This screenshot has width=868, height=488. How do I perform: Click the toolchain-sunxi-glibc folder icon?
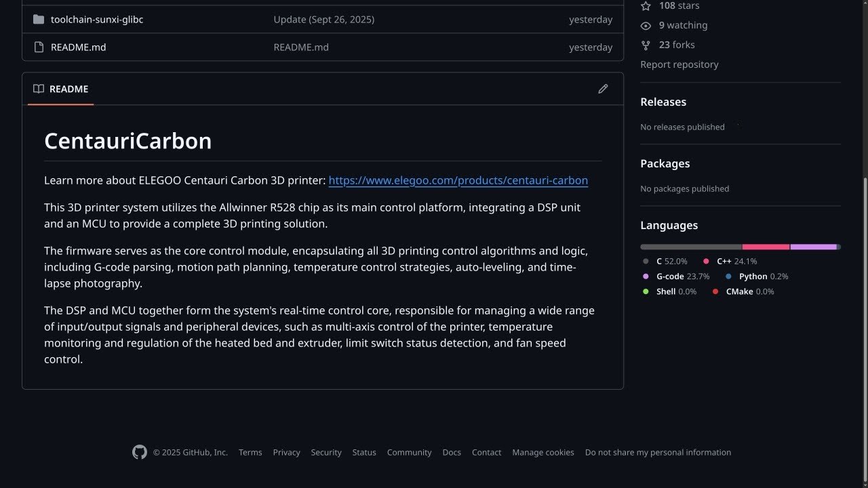38,20
